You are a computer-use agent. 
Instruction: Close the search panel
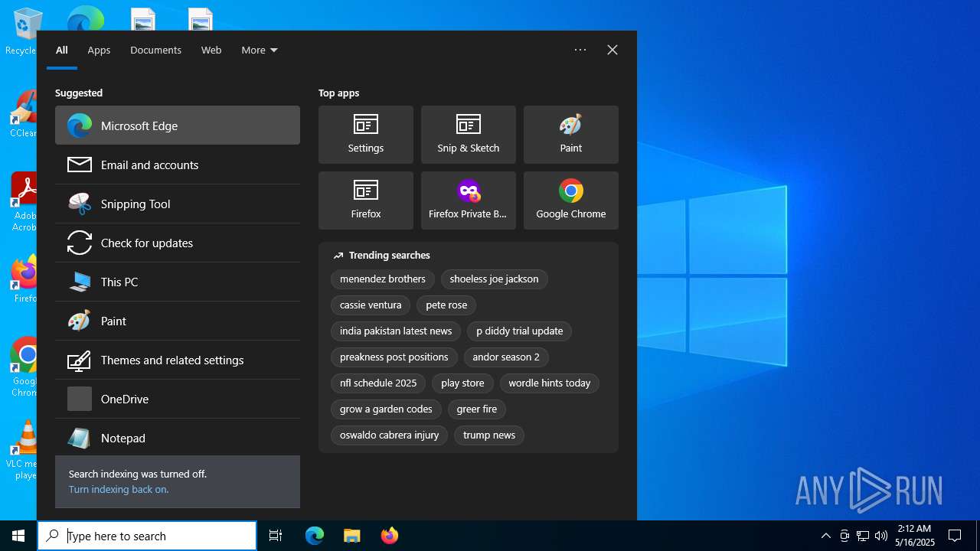[612, 50]
